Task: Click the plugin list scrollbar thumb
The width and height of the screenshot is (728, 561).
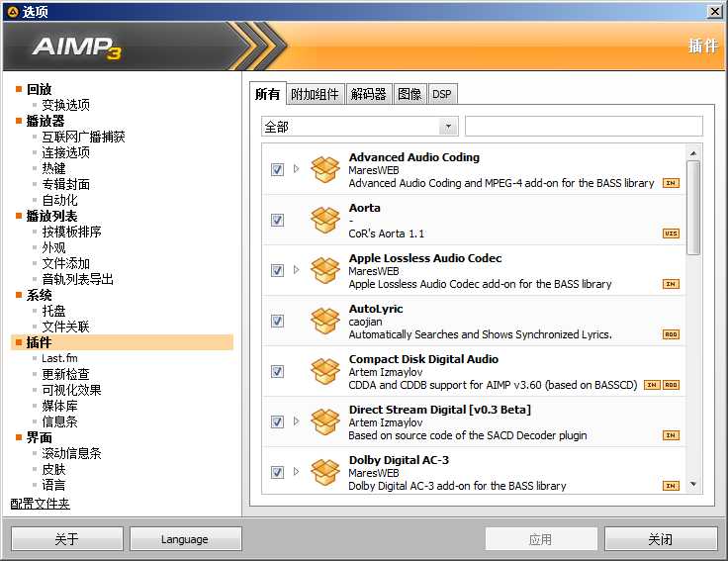Action: (x=693, y=208)
